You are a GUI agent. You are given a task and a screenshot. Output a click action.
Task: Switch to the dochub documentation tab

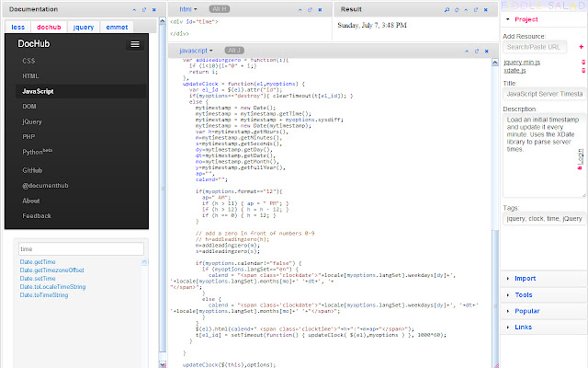pos(49,27)
